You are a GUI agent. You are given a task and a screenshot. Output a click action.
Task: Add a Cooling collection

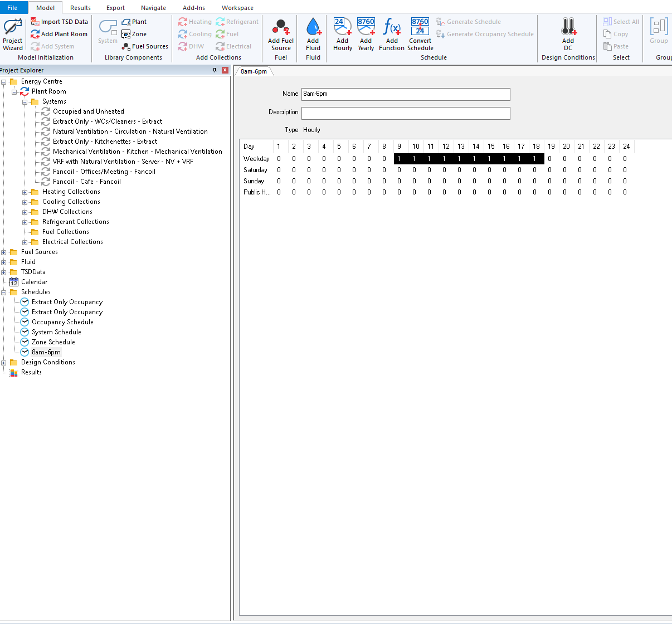coord(195,34)
